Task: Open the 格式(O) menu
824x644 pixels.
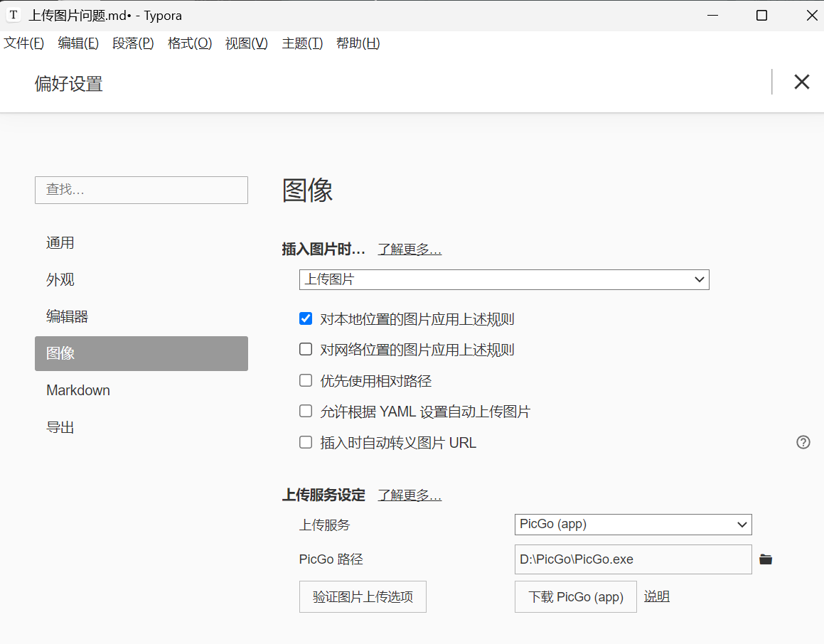Action: 190,43
